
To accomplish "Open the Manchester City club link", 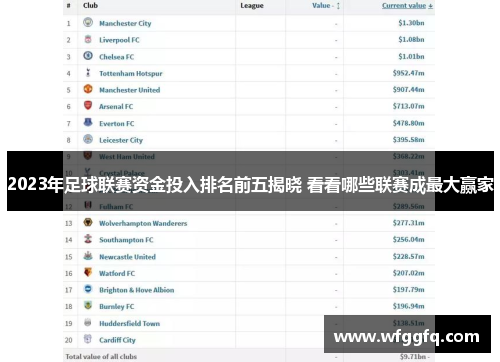I will [125, 23].
